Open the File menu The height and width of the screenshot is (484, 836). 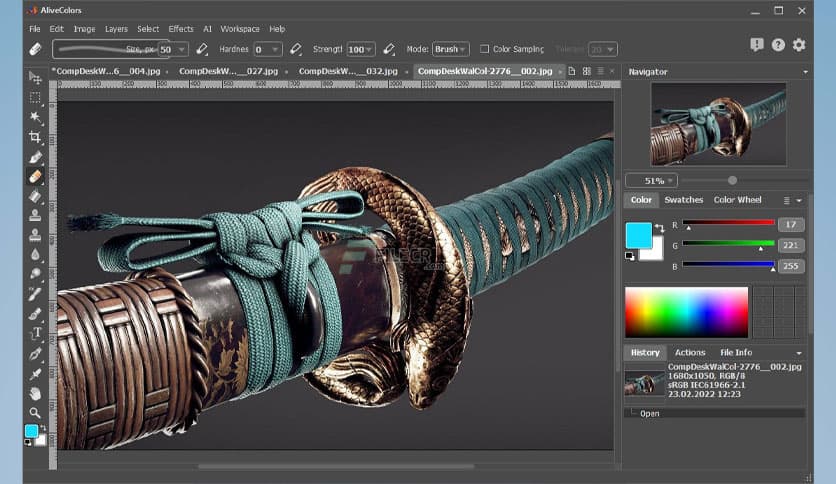point(35,29)
